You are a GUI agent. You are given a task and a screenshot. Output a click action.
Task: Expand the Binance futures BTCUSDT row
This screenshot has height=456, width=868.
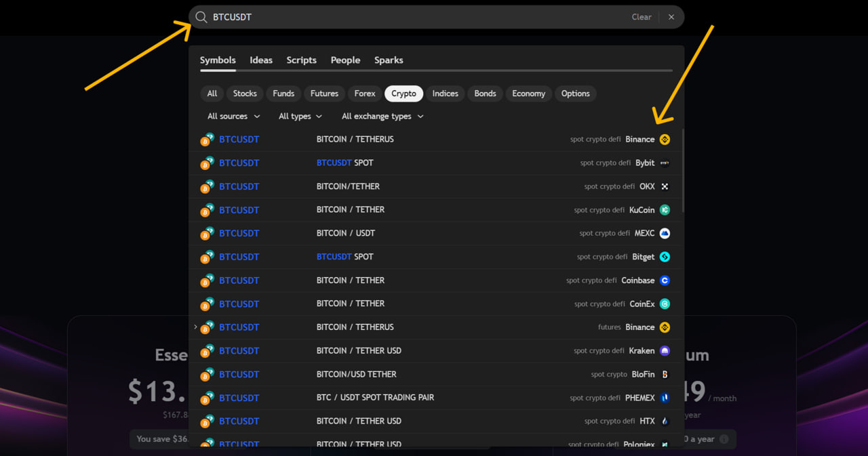(x=196, y=327)
